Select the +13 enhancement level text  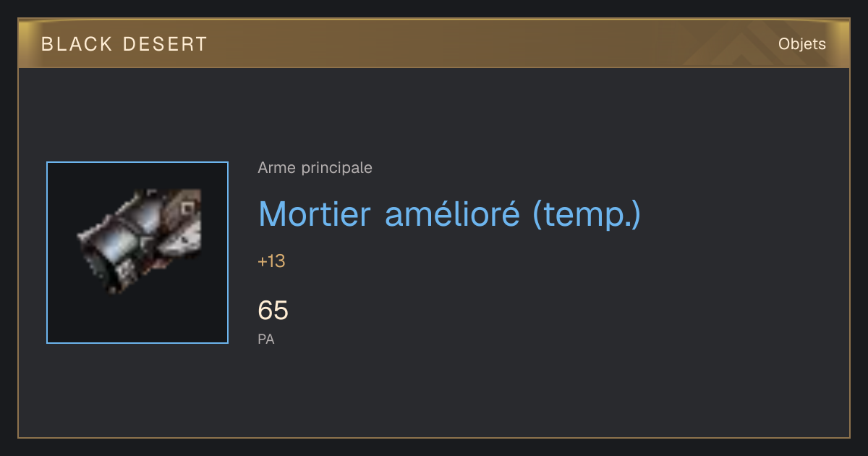pos(271,261)
